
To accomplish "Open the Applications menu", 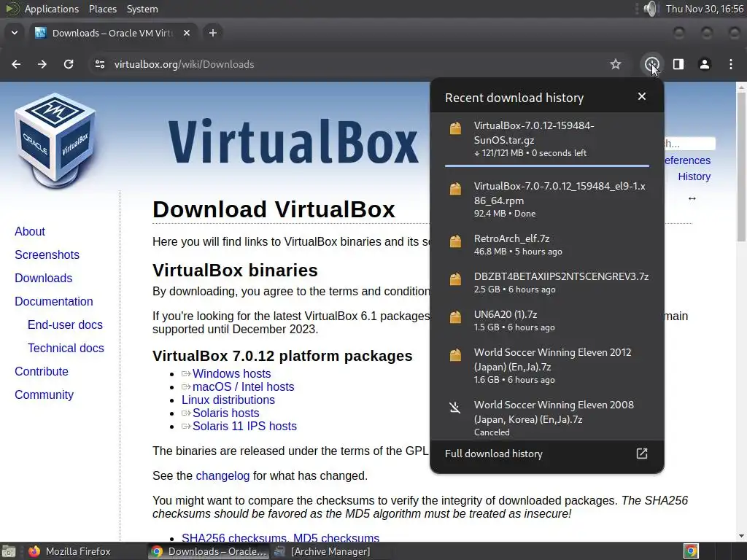I will [52, 9].
